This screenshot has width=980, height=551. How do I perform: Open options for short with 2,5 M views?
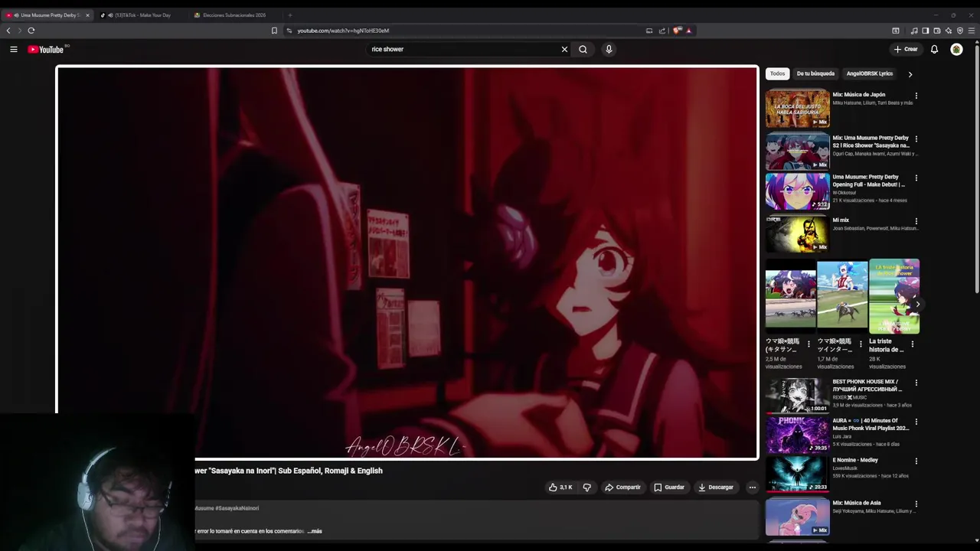808,344
